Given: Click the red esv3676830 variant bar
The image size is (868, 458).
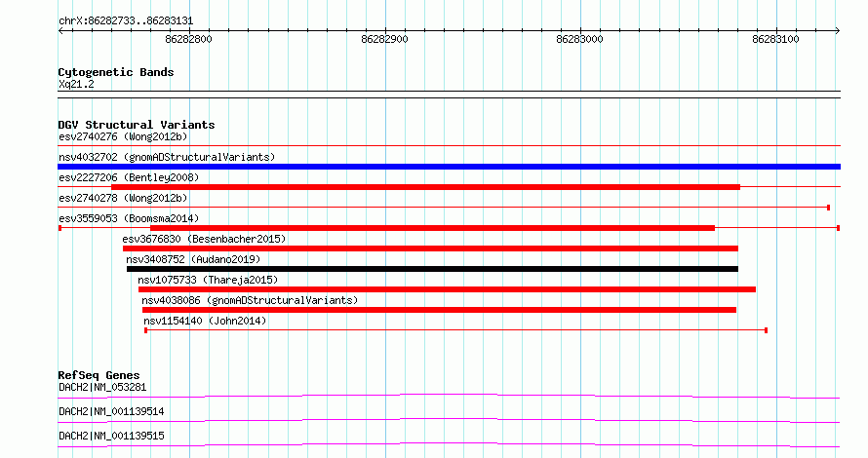Looking at the screenshot, I should tap(430, 248).
